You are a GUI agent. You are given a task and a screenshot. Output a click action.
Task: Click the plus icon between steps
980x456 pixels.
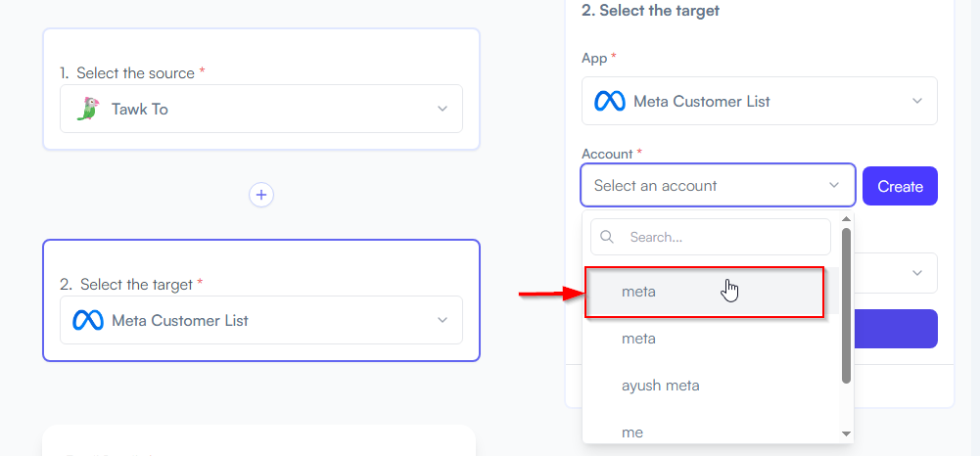pyautogui.click(x=261, y=195)
